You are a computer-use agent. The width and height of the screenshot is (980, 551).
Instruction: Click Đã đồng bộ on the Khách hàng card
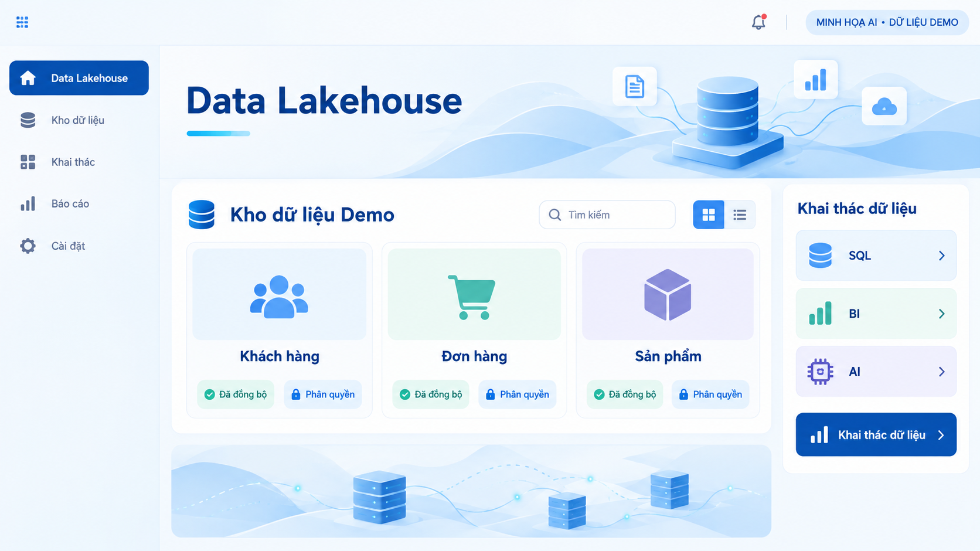[x=236, y=394]
